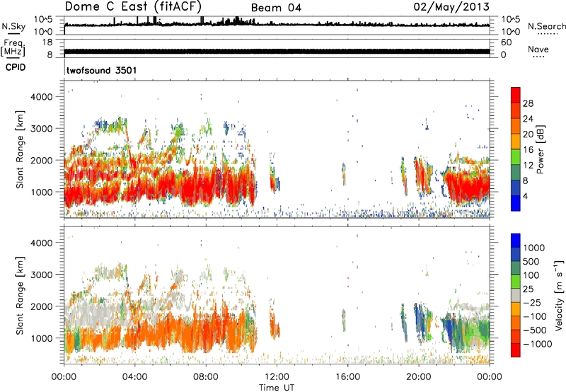Click the "08:00" time axis label
The width and height of the screenshot is (566, 392).
coord(206,377)
